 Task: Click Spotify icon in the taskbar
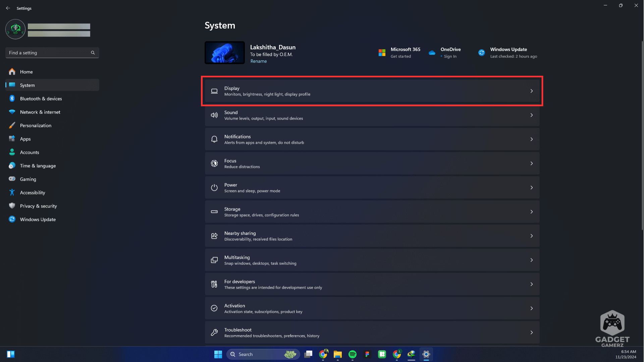pyautogui.click(x=353, y=354)
